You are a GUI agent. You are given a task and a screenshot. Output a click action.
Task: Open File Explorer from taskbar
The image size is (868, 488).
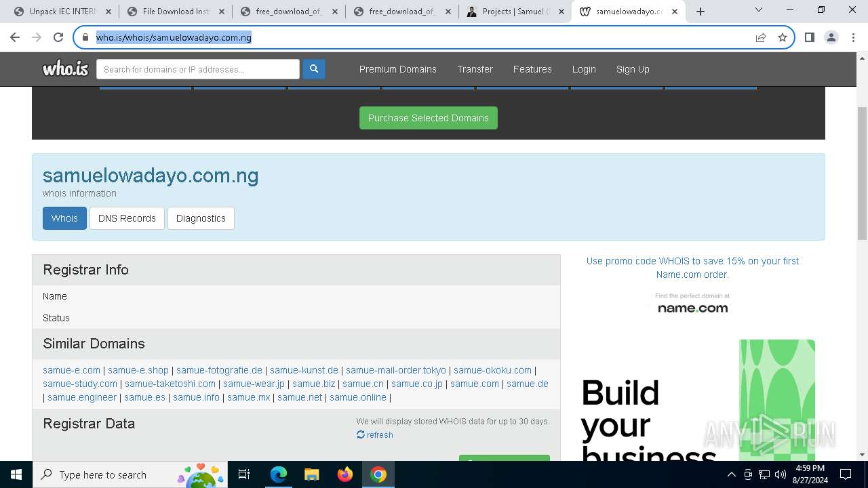pos(311,474)
